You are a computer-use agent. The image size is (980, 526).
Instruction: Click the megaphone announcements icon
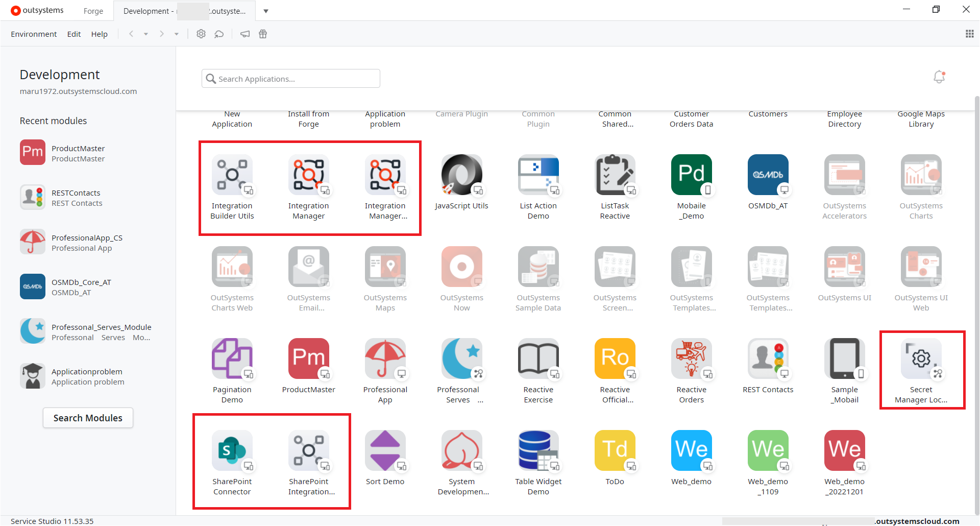click(x=245, y=34)
